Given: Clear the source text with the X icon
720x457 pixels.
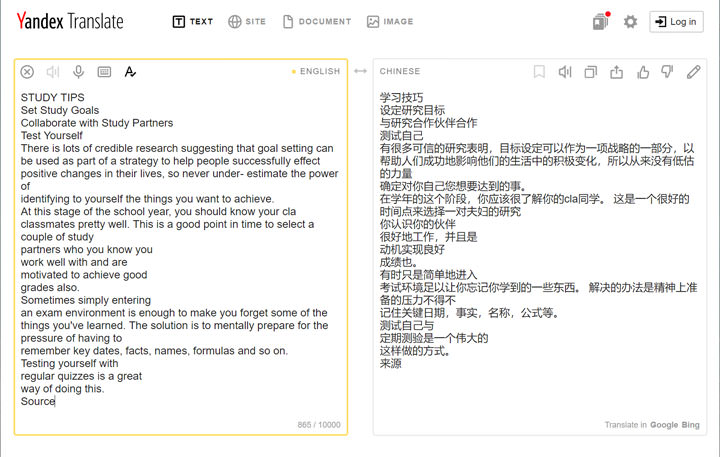Looking at the screenshot, I should [x=27, y=72].
